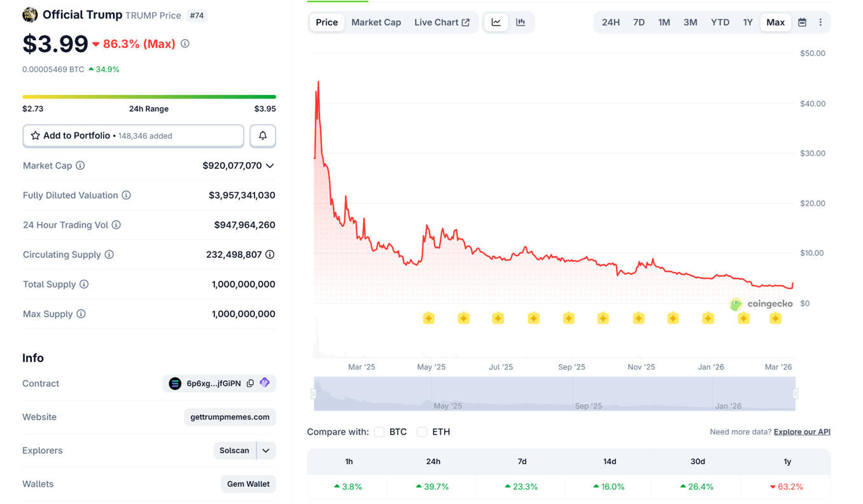Viewport: 863px width, 504px height.
Task: Click Add to Portfolio button
Action: point(133,136)
